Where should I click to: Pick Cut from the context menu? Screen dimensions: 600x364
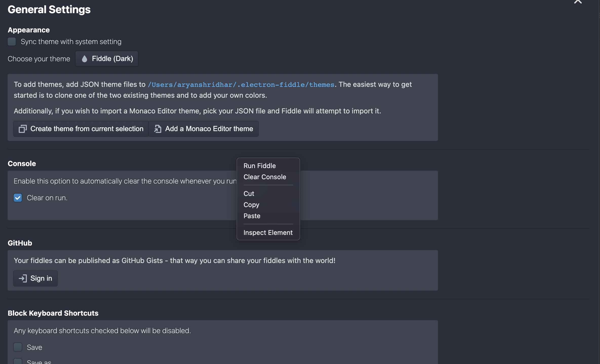(x=249, y=194)
